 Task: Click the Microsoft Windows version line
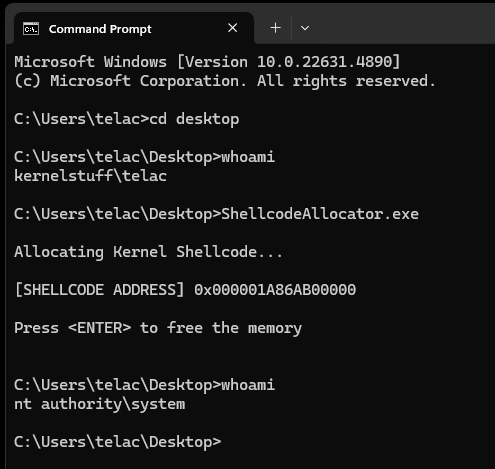click(x=207, y=62)
